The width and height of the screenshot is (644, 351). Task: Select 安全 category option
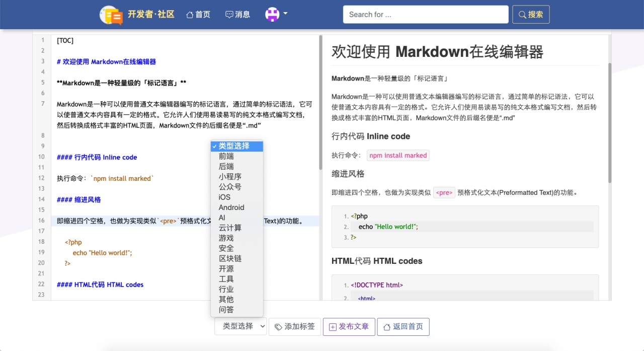(237, 248)
